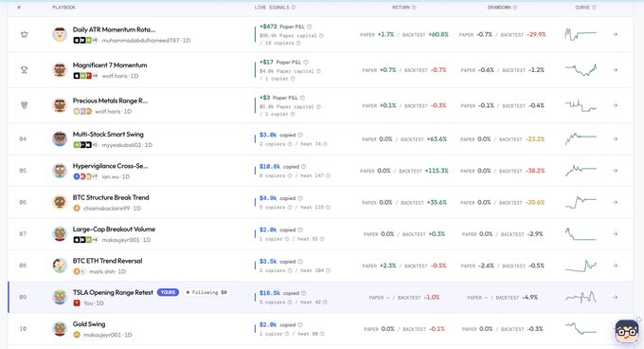Click the arrow icon on BTC Structure Break Trend row

click(616, 202)
